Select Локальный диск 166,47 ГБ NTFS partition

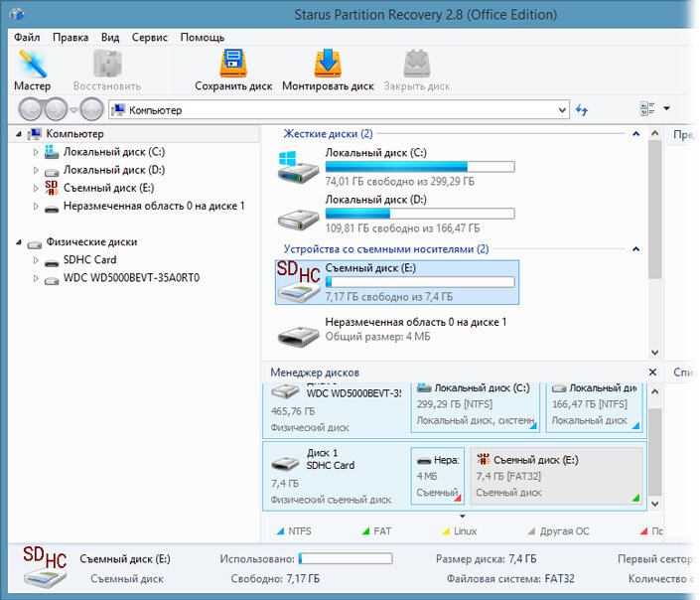coord(594,407)
